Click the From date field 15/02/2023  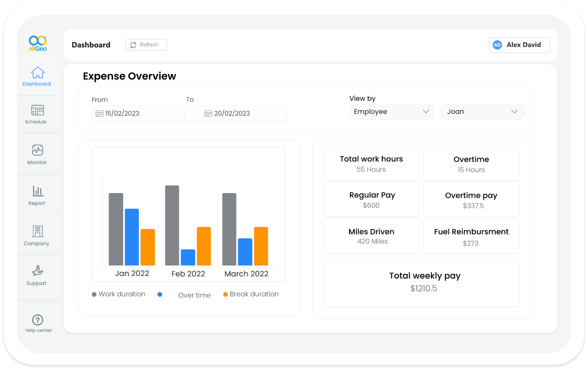(x=138, y=113)
